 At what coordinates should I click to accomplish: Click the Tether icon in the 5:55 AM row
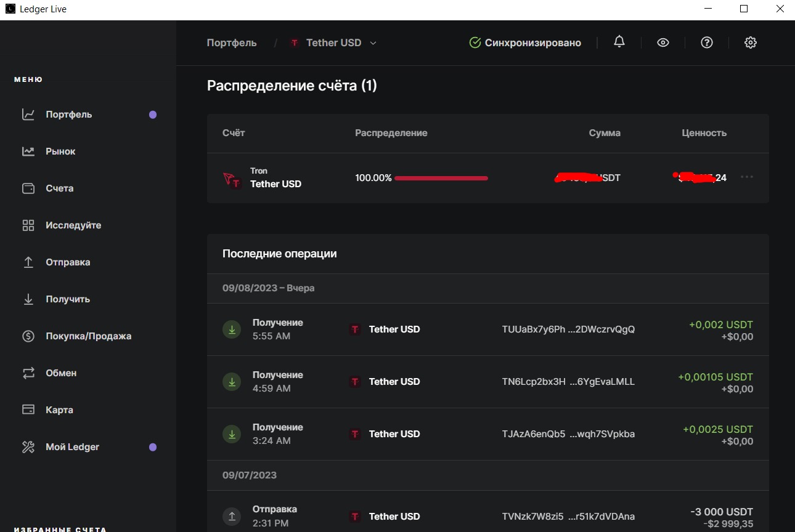coord(355,329)
